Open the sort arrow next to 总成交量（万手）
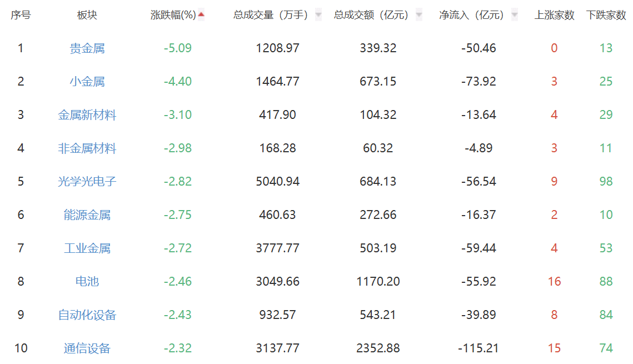The image size is (633, 364). pyautogui.click(x=318, y=15)
